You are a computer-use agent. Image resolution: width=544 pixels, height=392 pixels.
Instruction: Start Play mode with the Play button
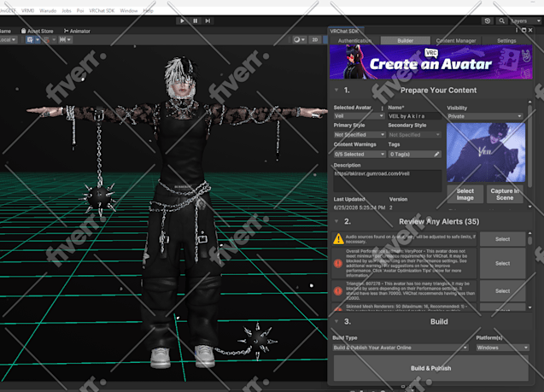182,20
